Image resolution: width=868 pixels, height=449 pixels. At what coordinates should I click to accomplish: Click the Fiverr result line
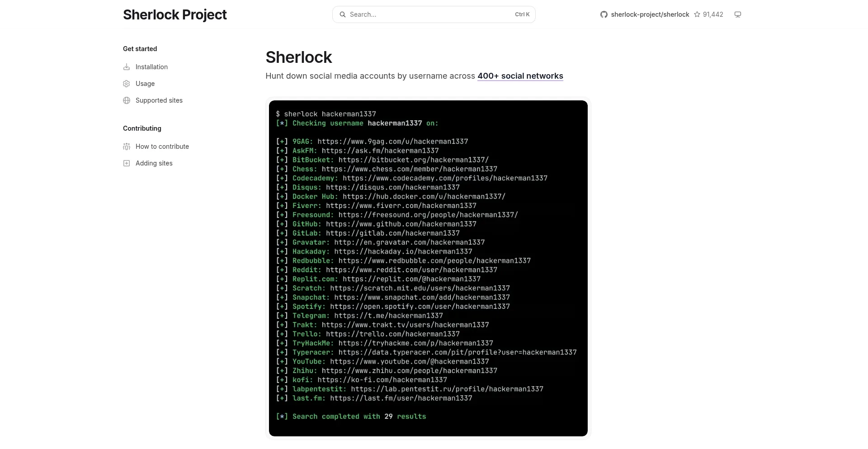click(x=376, y=206)
